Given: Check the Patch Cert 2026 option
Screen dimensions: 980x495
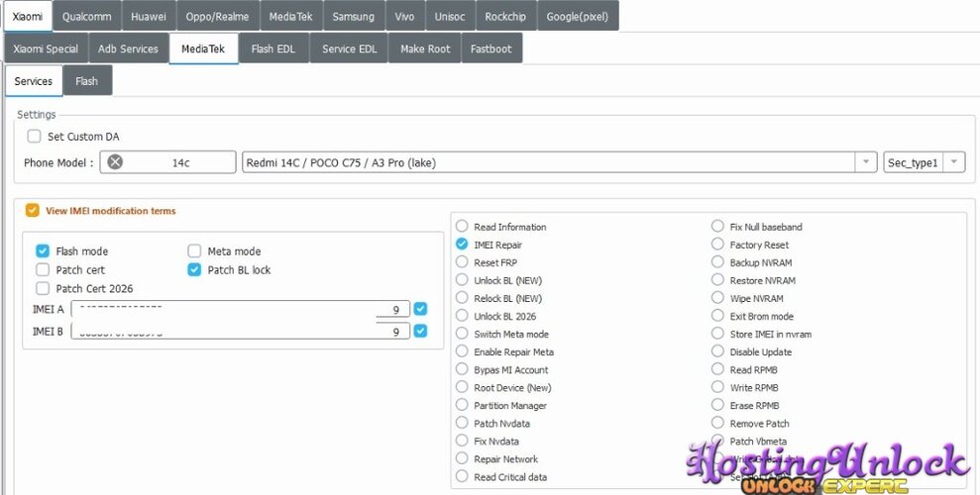Looking at the screenshot, I should click(43, 288).
